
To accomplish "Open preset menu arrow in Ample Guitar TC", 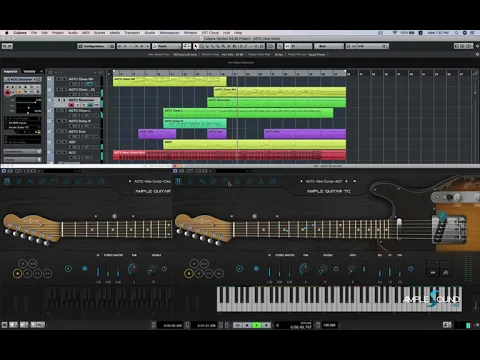I will [x=355, y=181].
